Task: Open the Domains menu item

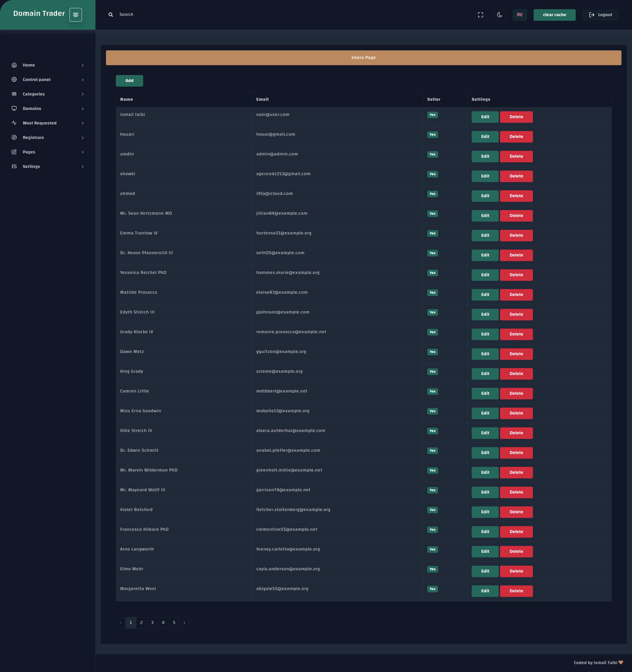Action: click(48, 109)
